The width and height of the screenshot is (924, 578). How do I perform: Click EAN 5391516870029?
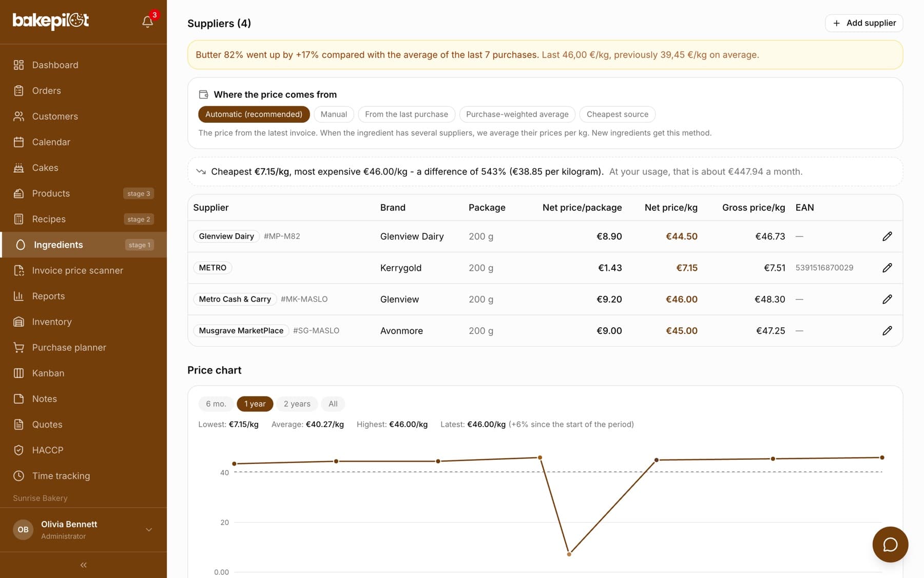[x=824, y=268]
